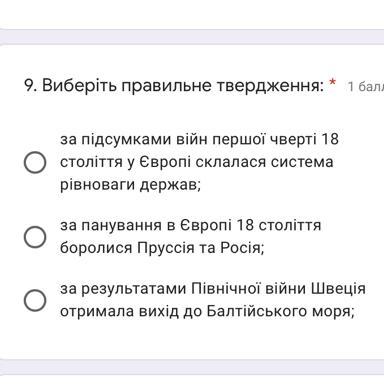Click the next question card at the bottom

coord(192,380)
